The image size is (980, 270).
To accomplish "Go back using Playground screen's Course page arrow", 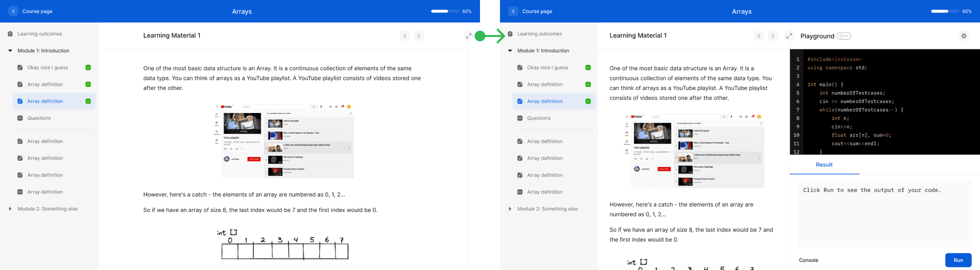I will 513,11.
